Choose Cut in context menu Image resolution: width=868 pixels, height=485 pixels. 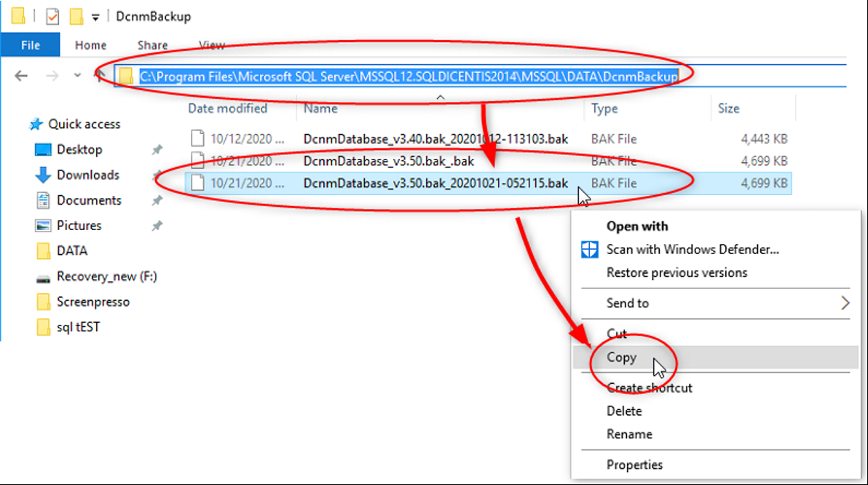click(617, 334)
